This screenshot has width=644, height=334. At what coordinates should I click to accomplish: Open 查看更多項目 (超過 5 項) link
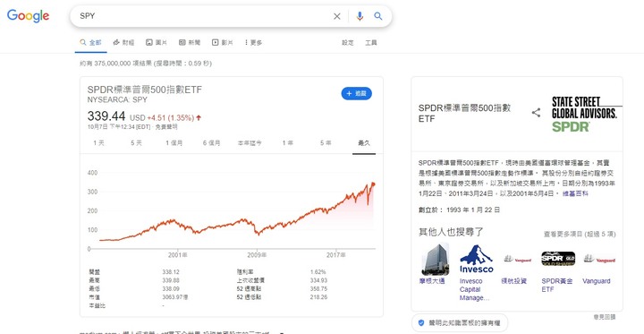[580, 234]
